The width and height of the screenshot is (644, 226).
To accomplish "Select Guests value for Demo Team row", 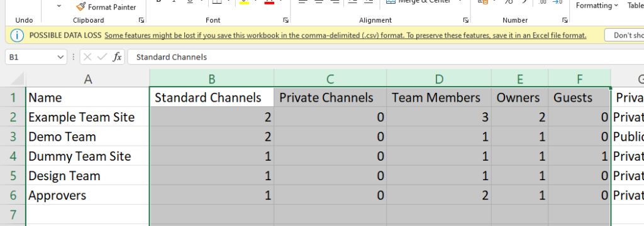I will 579,137.
